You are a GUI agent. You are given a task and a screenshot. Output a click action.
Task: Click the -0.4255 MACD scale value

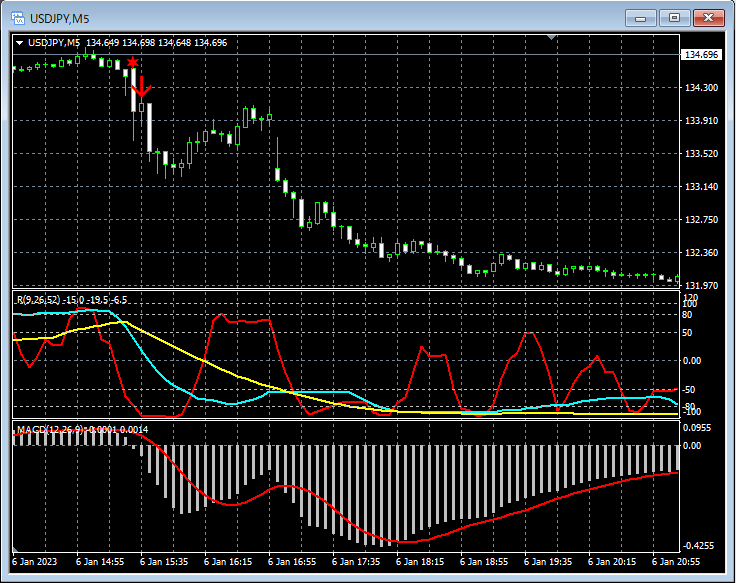tap(699, 546)
